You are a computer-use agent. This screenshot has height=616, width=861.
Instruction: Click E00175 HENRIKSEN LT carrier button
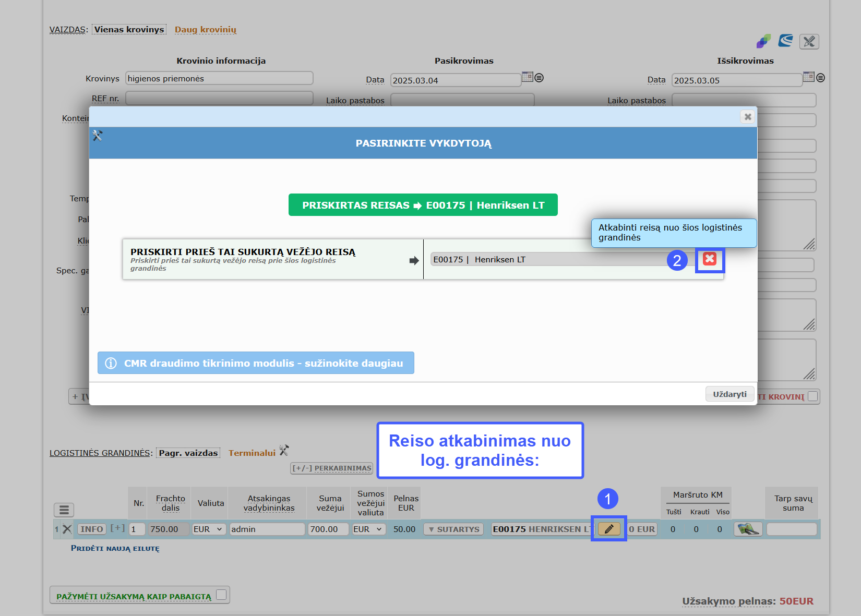(x=542, y=529)
